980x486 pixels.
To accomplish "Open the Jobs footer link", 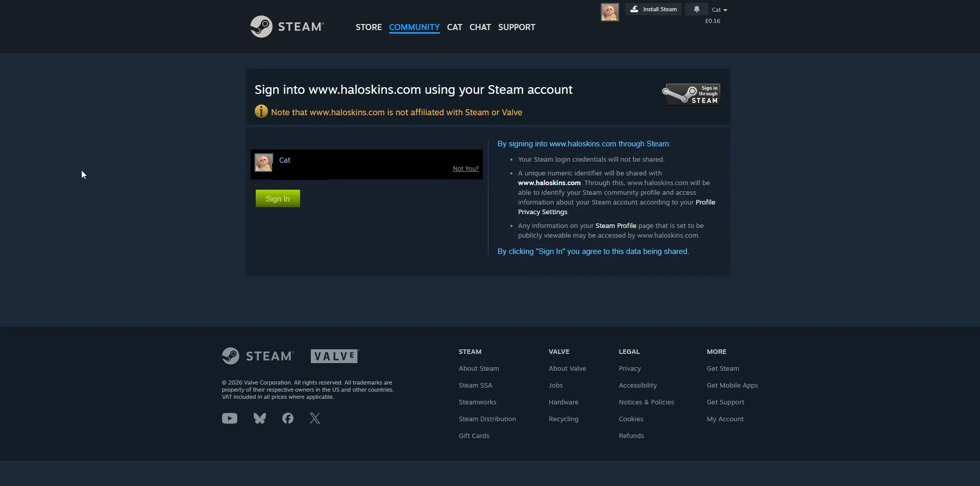I will coord(555,385).
